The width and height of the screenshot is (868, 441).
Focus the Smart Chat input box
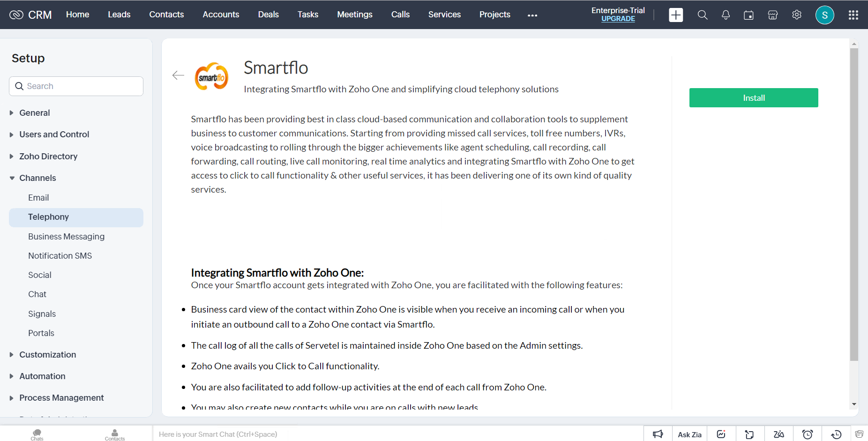398,434
